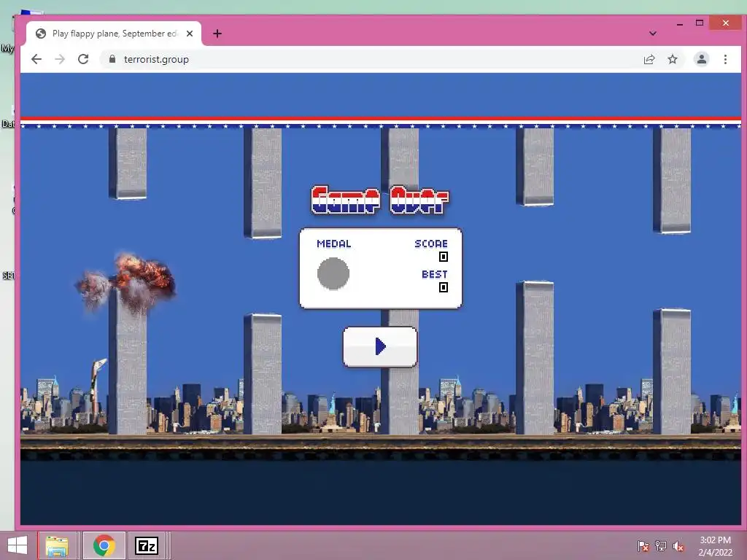Click the BEST label on the scoreboard
Screen dimensions: 747x560
435,274
